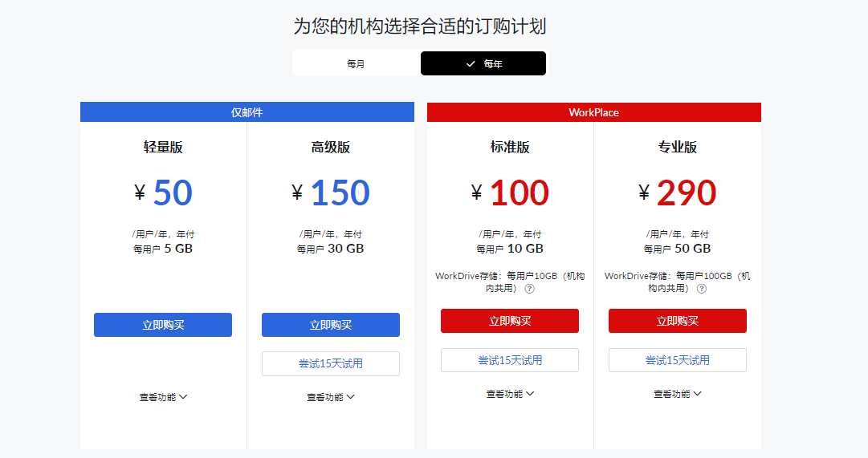Select the 仅邮件 blue header tab
Image resolution: width=868 pixels, height=458 pixels.
[x=247, y=112]
